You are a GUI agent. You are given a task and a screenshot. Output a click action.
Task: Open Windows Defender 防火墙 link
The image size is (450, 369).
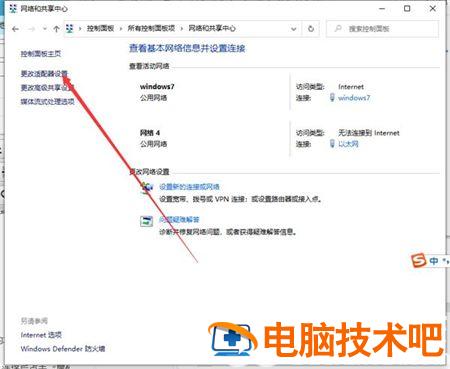coord(63,349)
